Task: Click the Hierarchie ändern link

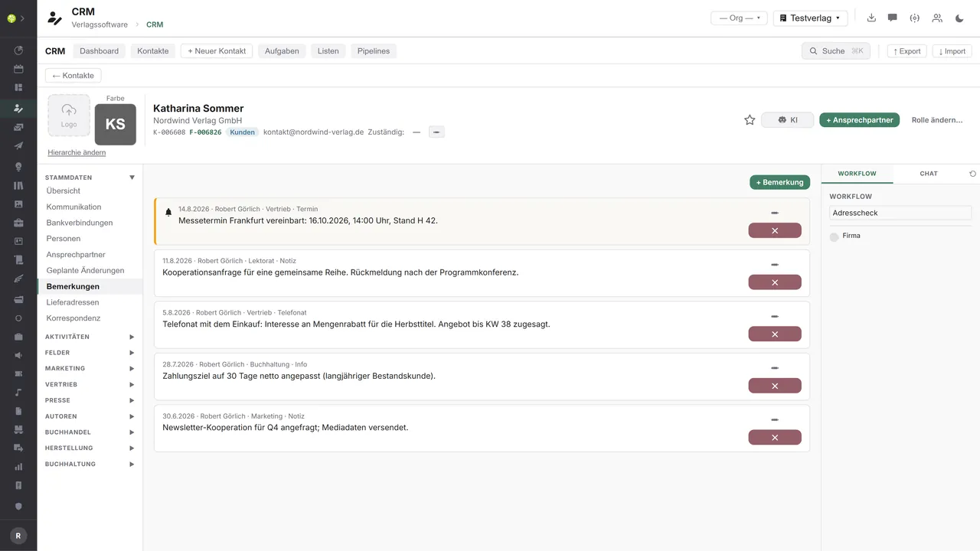Action: pyautogui.click(x=77, y=152)
